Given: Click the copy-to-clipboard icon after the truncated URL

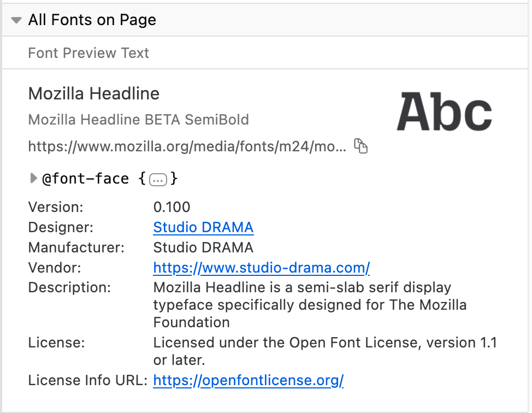Looking at the screenshot, I should click(361, 146).
